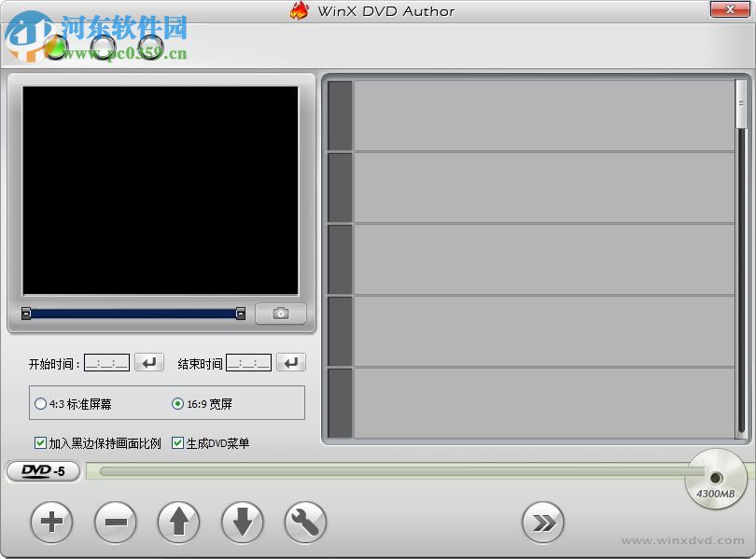Click the add video plus icon
This screenshot has width=756, height=559.
[x=51, y=523]
